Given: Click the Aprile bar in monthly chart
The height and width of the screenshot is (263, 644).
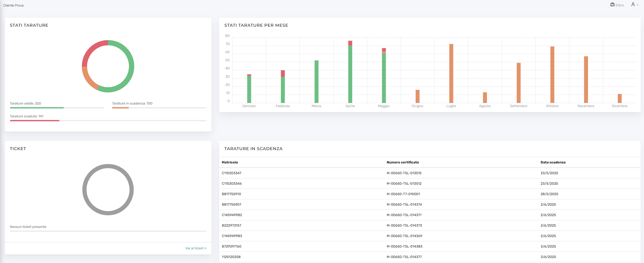Looking at the screenshot, I should pos(350,72).
